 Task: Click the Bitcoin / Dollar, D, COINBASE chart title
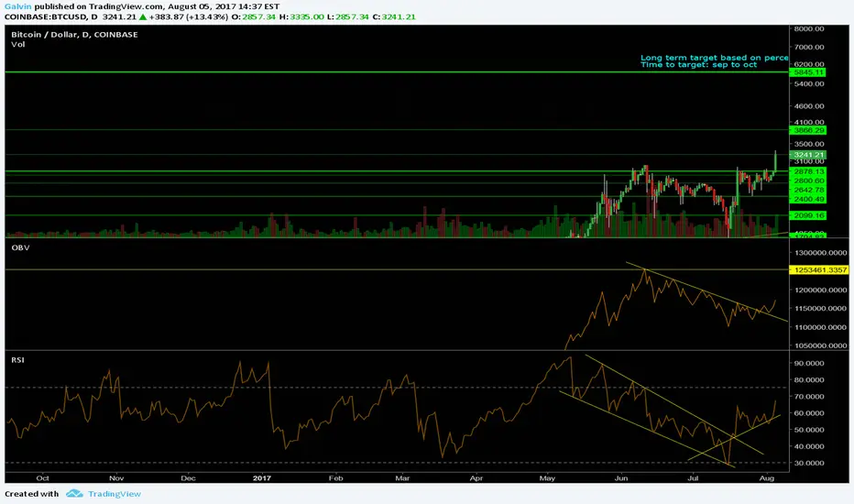(74, 34)
